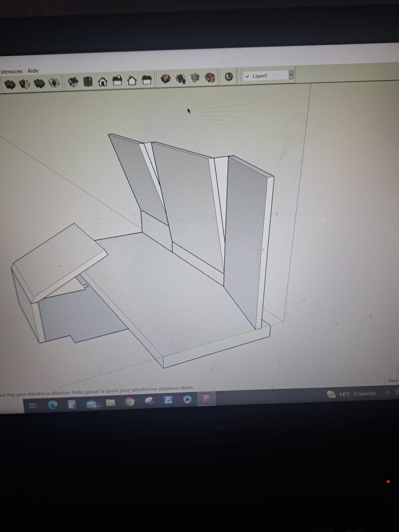Open the Mail app showing 99+

[93, 404]
